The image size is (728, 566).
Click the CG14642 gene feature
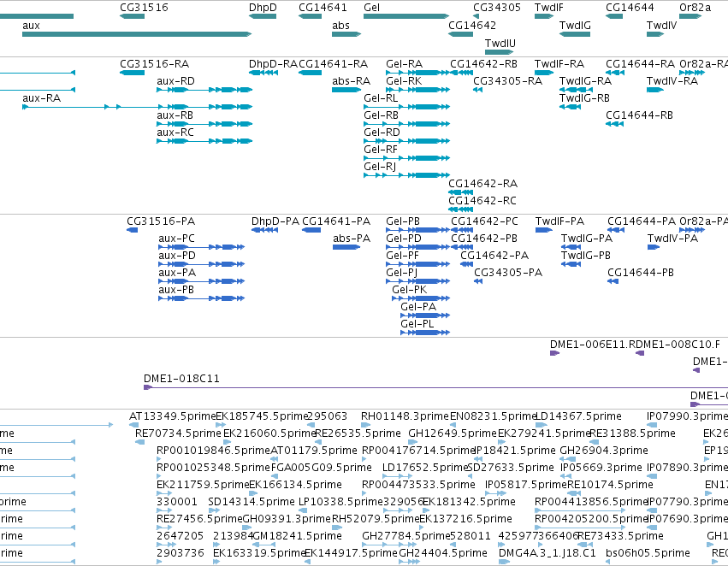[460, 34]
